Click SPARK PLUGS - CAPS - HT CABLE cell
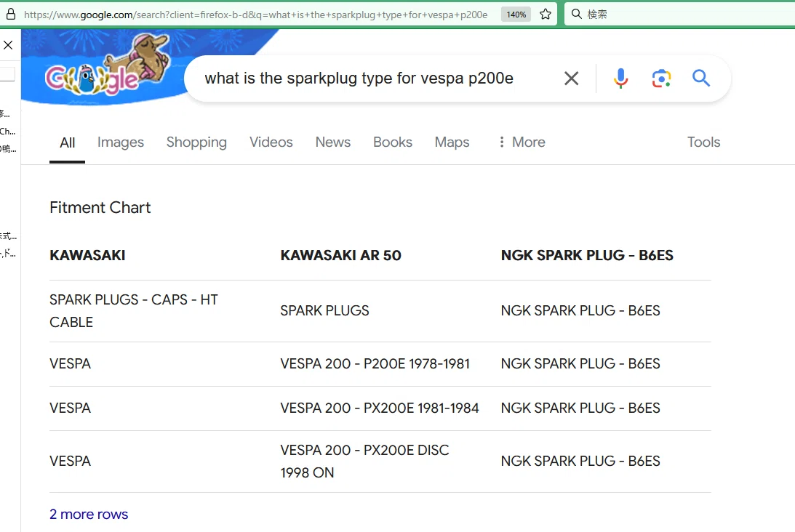The image size is (795, 532). (x=134, y=311)
